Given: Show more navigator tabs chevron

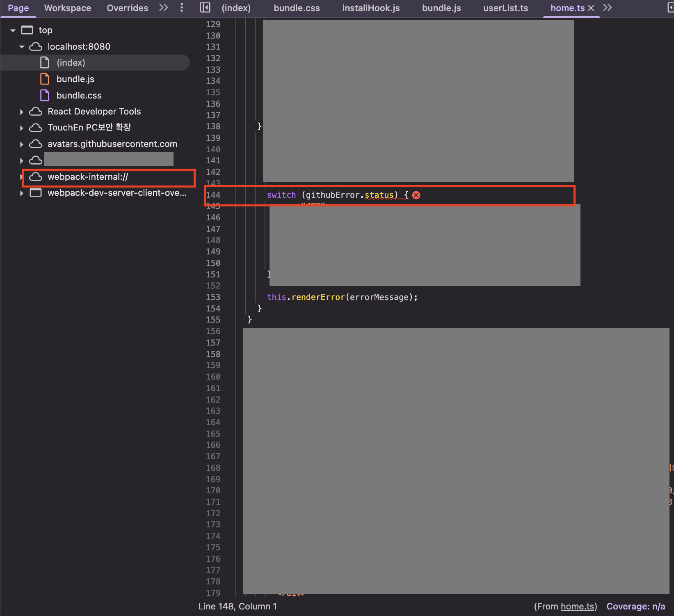Looking at the screenshot, I should tap(164, 8).
